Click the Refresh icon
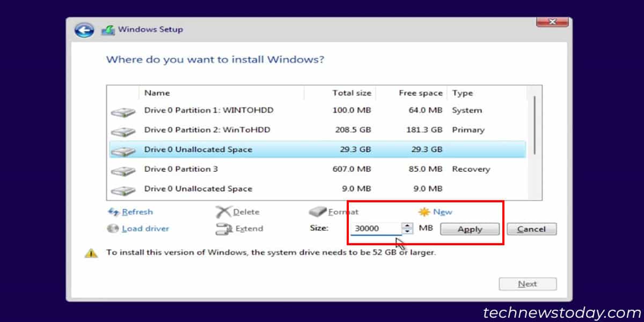 click(113, 212)
